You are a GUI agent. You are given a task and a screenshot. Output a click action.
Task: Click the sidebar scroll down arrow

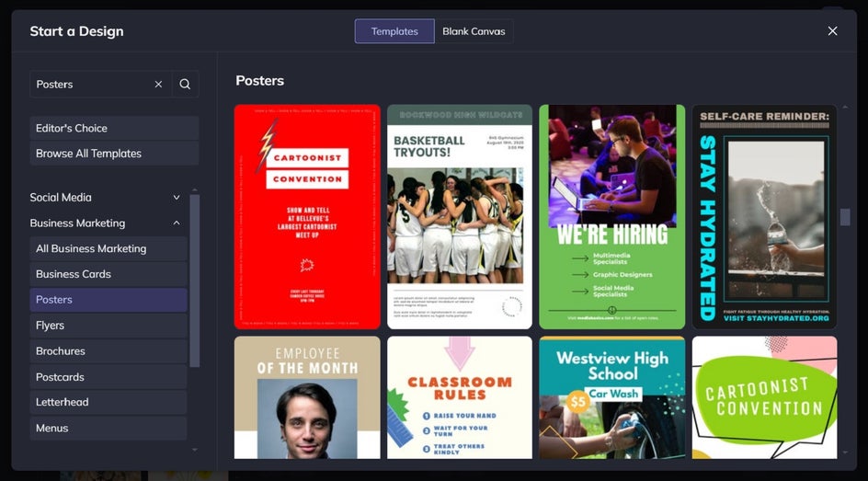(194, 450)
